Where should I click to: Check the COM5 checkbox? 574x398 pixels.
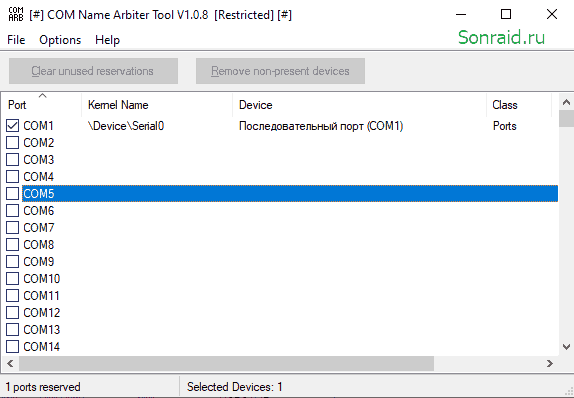click(x=12, y=193)
